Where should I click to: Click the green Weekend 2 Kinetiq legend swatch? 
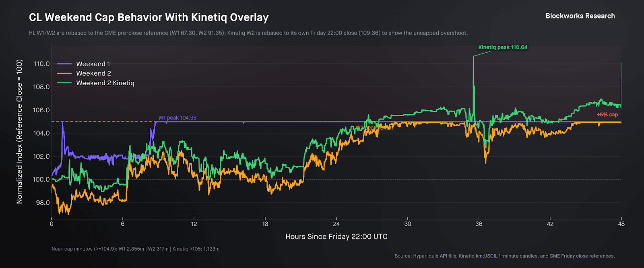[x=64, y=83]
